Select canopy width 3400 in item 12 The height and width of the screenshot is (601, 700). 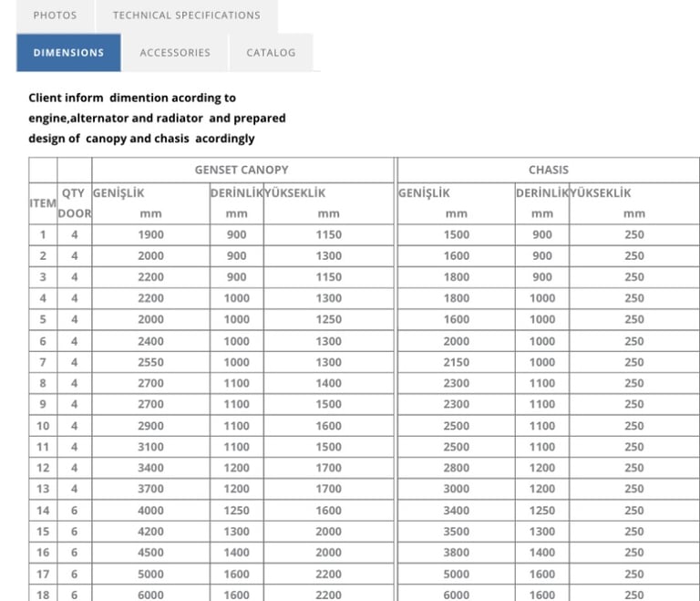(x=151, y=468)
